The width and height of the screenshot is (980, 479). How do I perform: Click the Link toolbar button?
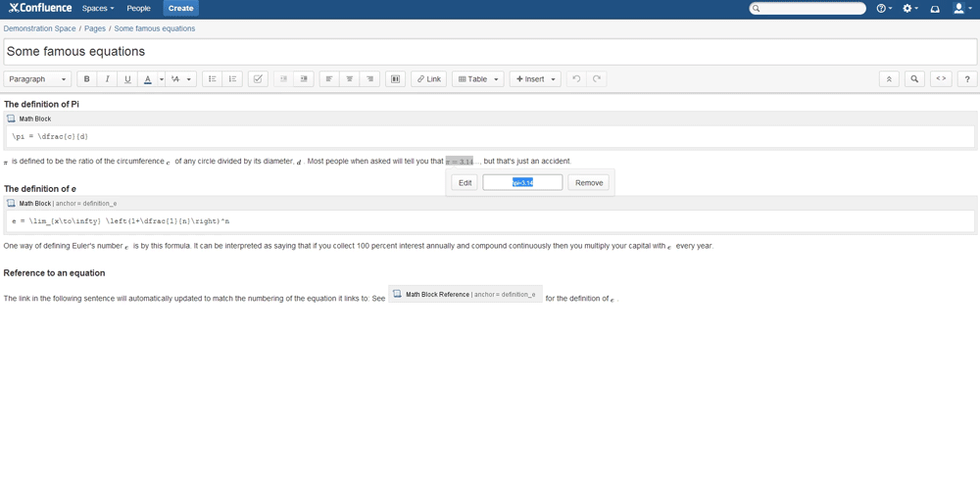429,79
